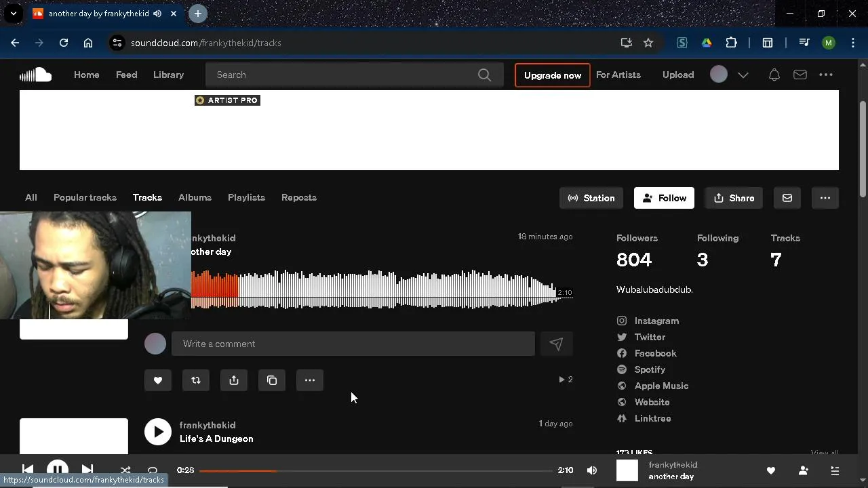Open the next up queue
The height and width of the screenshot is (488, 868).
[835, 470]
